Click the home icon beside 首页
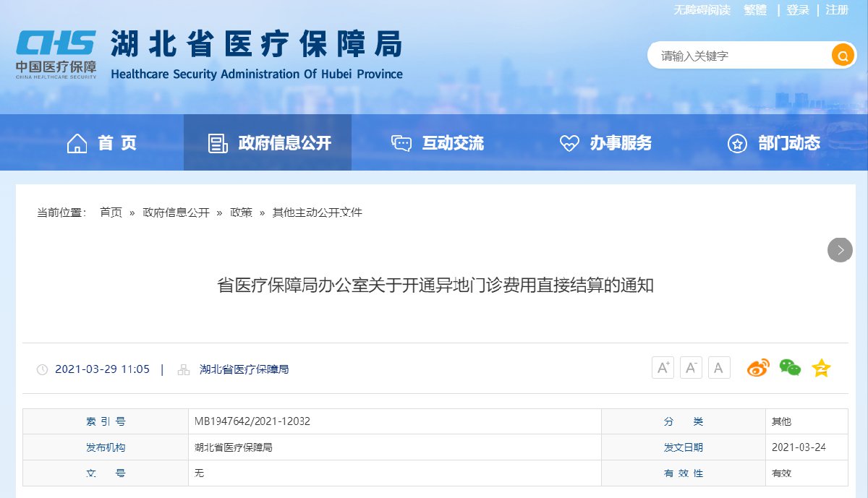868x498 pixels. point(77,143)
